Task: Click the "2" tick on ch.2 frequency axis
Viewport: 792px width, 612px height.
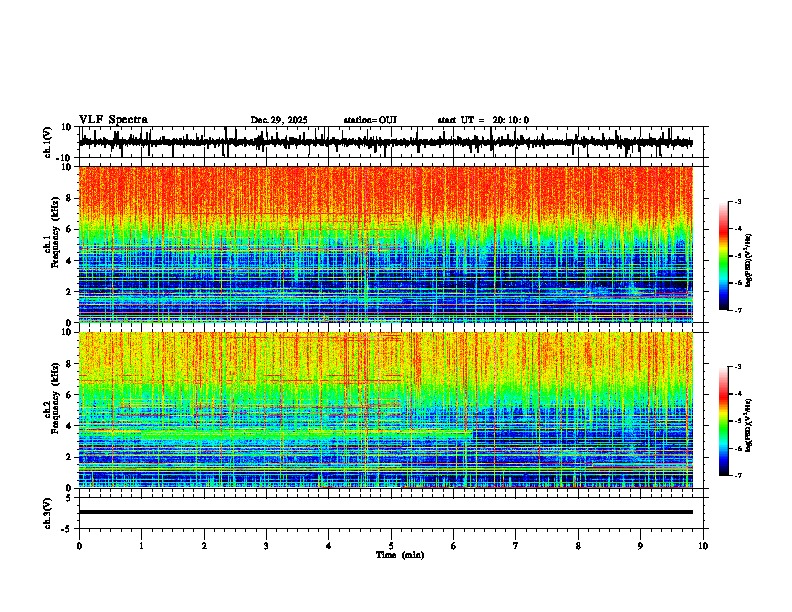Action: (x=70, y=457)
